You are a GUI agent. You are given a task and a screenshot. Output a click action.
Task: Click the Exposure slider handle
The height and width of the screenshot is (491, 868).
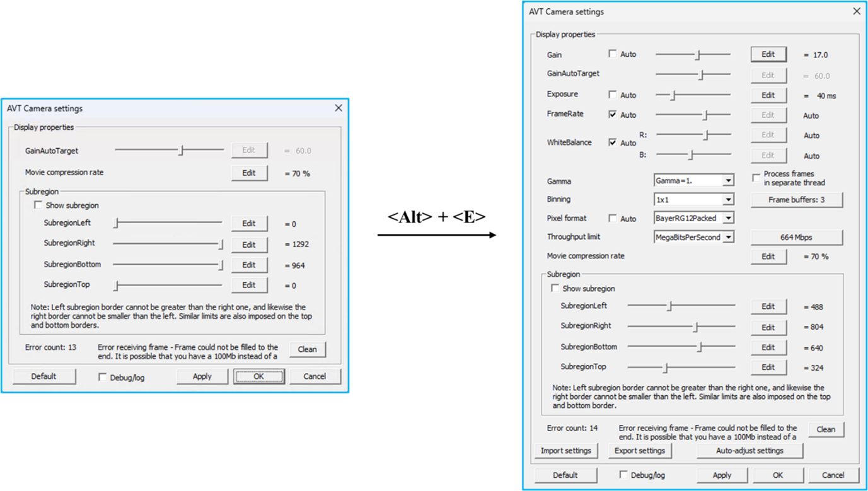[x=673, y=95]
